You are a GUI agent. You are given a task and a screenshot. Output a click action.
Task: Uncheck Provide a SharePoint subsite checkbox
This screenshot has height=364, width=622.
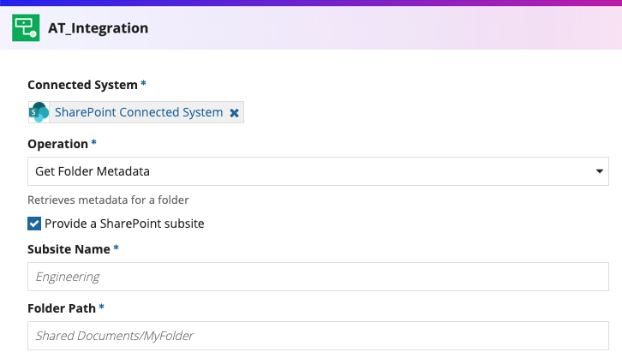click(x=34, y=224)
